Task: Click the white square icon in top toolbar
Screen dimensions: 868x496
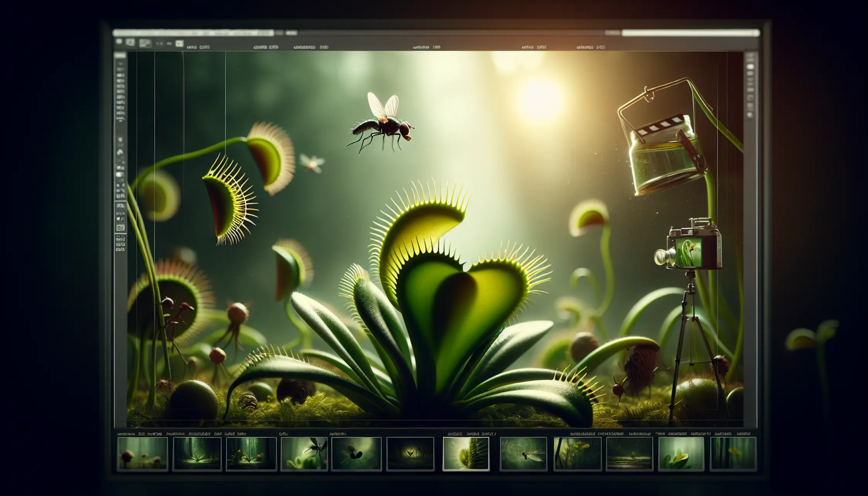Action: click(x=179, y=44)
